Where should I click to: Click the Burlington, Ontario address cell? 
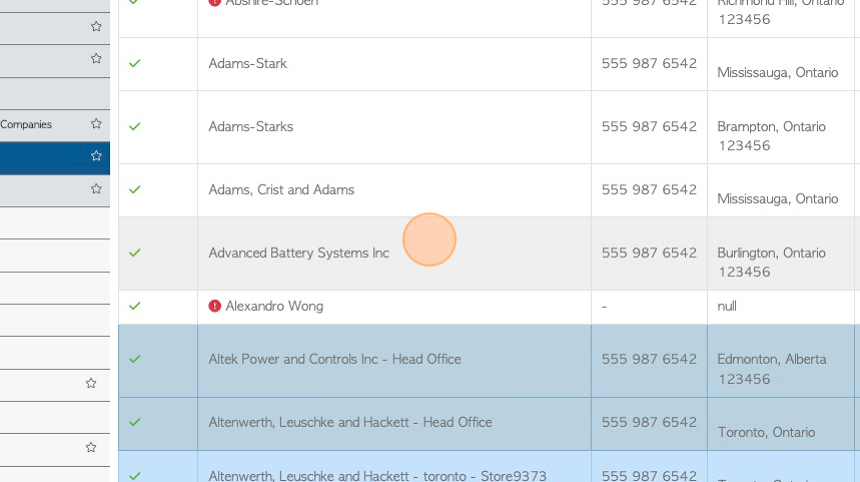(x=780, y=253)
